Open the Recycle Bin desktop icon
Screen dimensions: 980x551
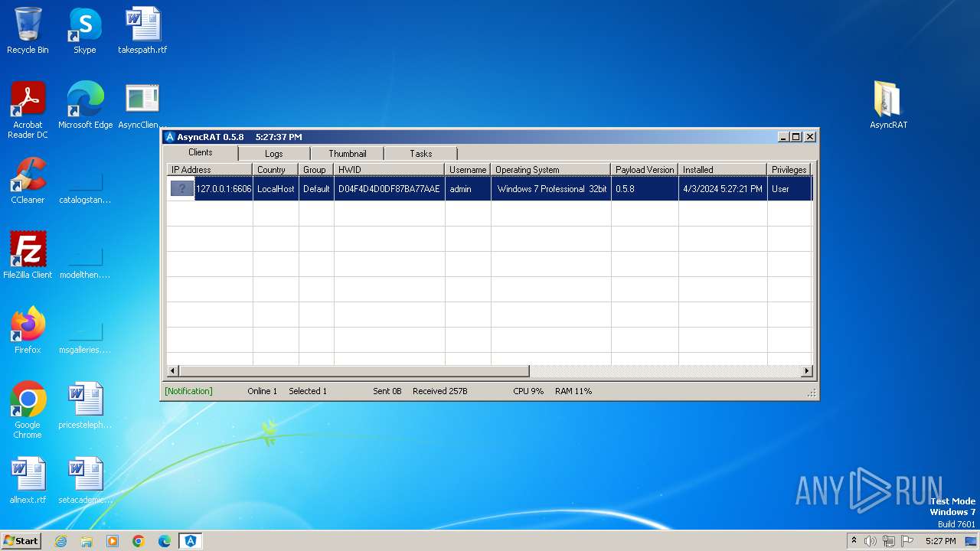[28, 31]
